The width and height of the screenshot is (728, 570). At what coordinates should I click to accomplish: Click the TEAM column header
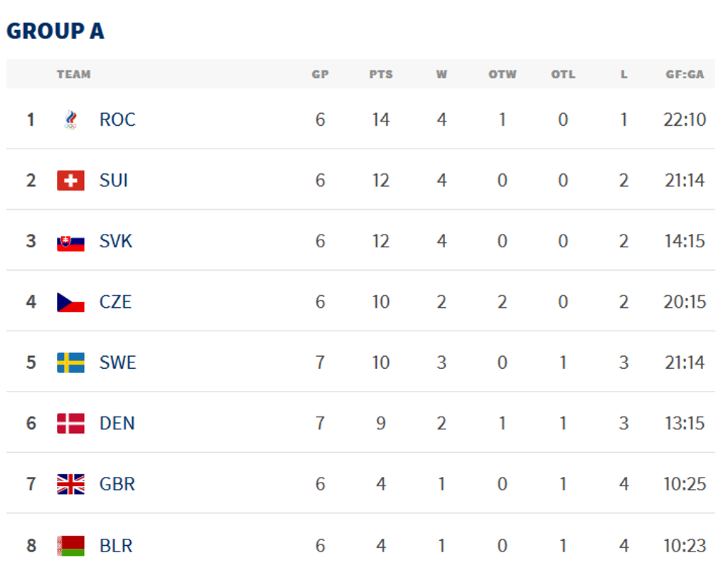[x=74, y=75]
